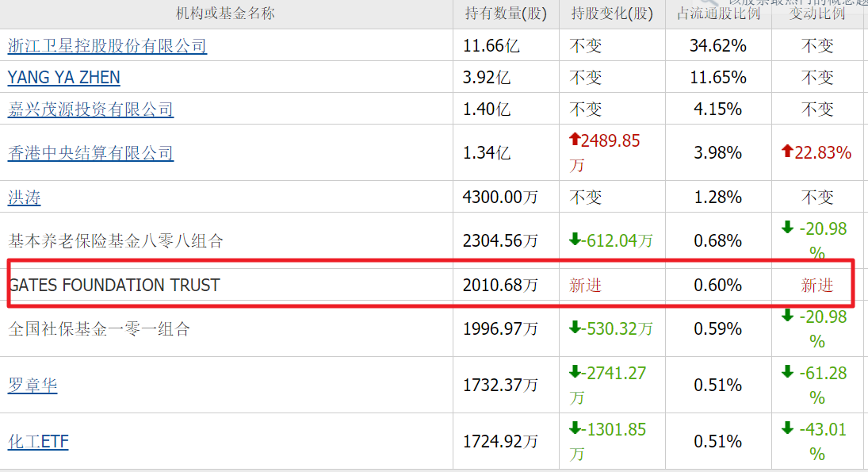Select the 2304.56万 holding value
Screen dimensions: 868x472
[500, 241]
